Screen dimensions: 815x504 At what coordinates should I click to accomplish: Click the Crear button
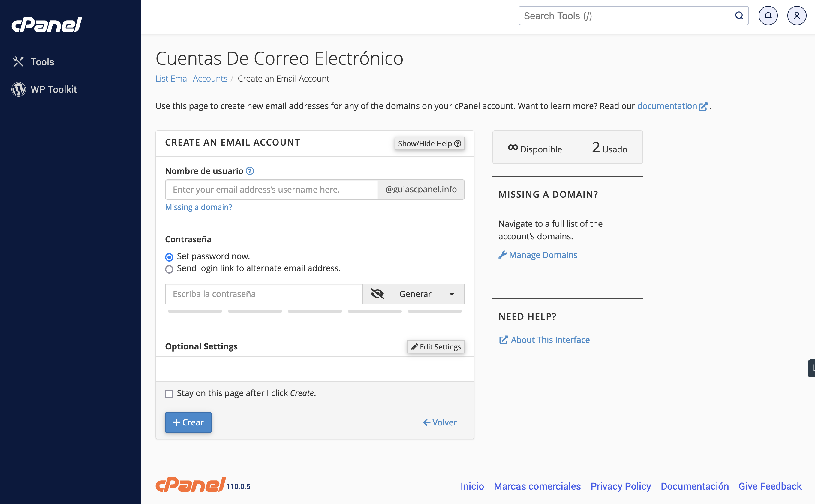188,422
